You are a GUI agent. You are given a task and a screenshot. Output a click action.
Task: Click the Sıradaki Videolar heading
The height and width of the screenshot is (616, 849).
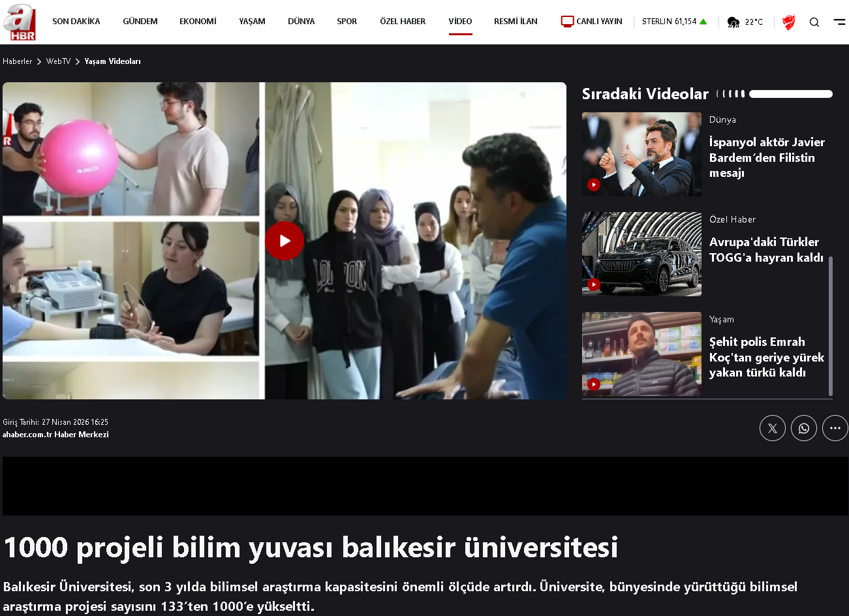coord(645,94)
